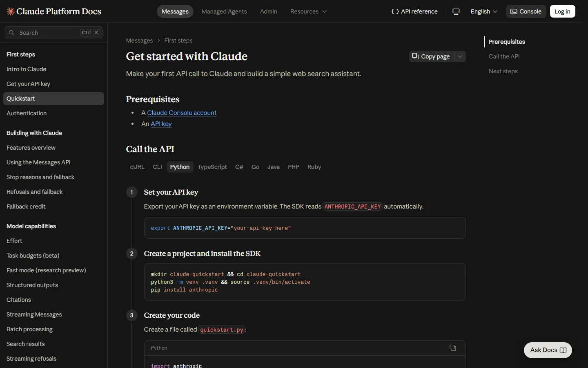The height and width of the screenshot is (368, 588).
Task: Focus the Search docs field
Action: click(53, 33)
